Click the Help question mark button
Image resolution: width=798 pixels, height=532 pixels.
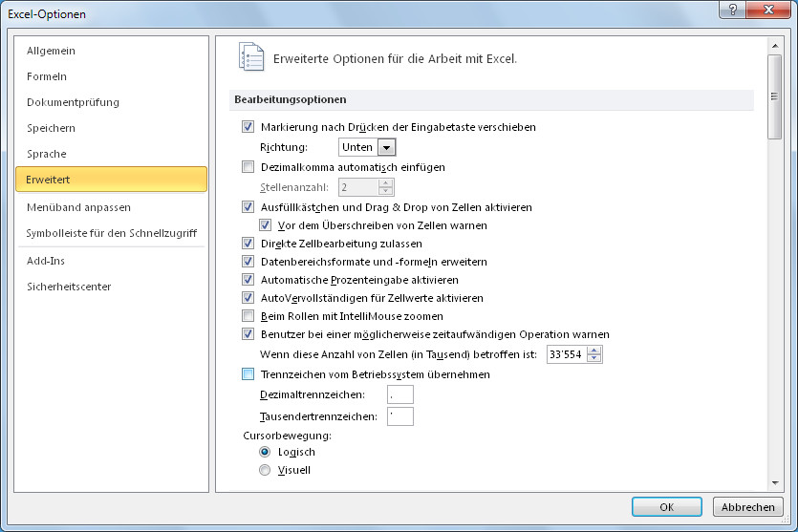click(733, 10)
